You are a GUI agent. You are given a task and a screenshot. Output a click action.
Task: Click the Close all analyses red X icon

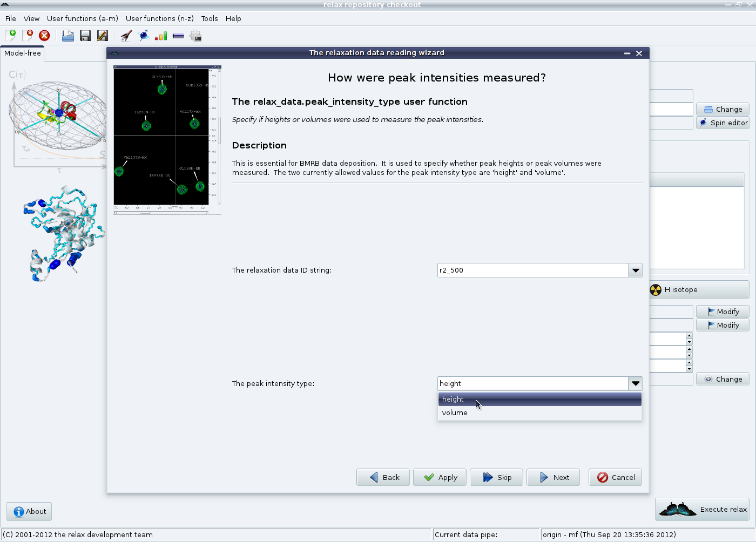tap(44, 36)
